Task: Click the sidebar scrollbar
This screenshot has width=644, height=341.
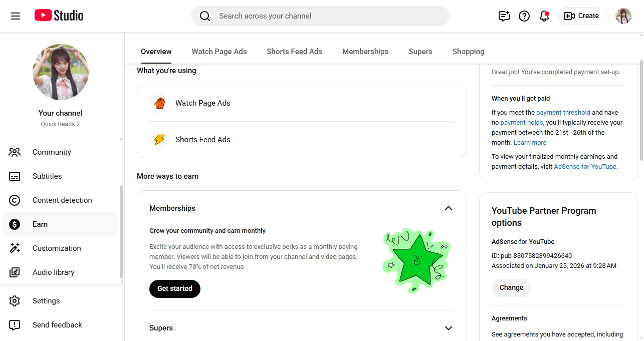Action: tap(121, 232)
